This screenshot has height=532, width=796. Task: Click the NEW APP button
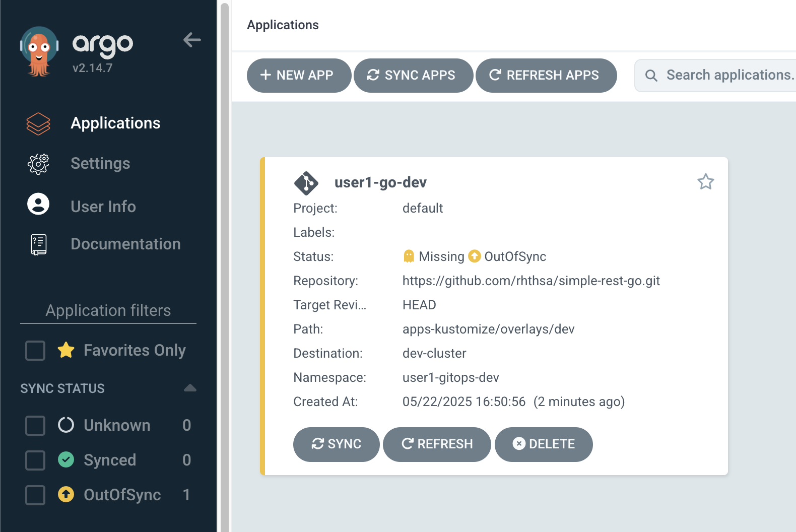(299, 76)
